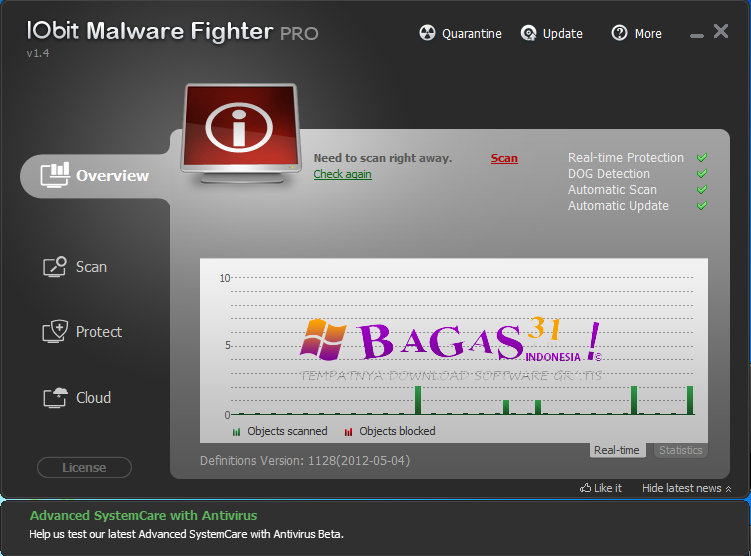Select the Overview monitor chart icon
Image resolution: width=751 pixels, height=556 pixels.
[x=55, y=175]
